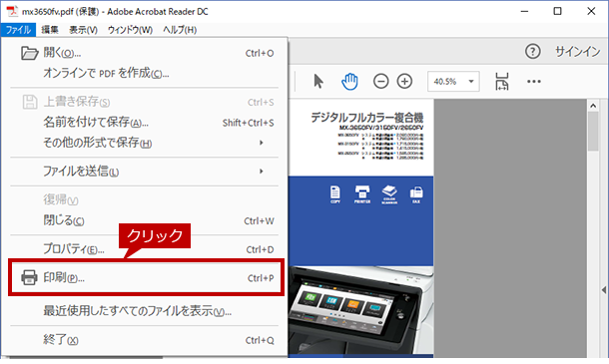Expand the その他の形式で保存 submenu arrow
The height and width of the screenshot is (364, 609).
tap(262, 143)
